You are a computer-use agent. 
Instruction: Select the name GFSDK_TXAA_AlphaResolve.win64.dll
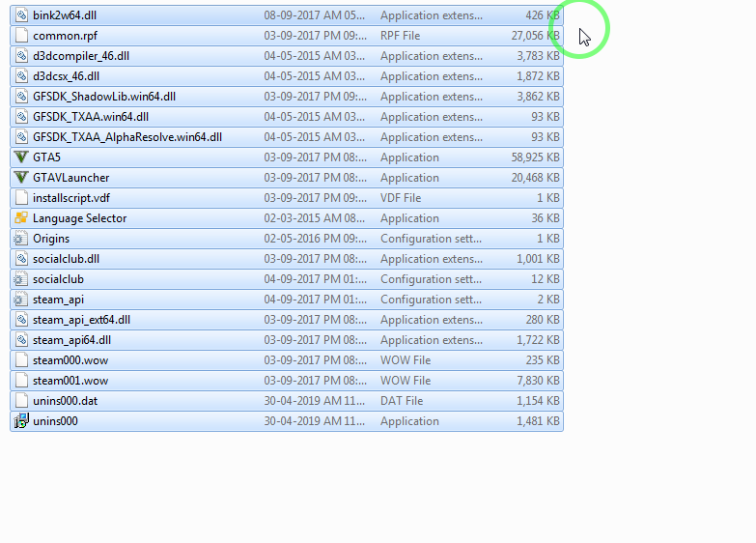tap(127, 137)
